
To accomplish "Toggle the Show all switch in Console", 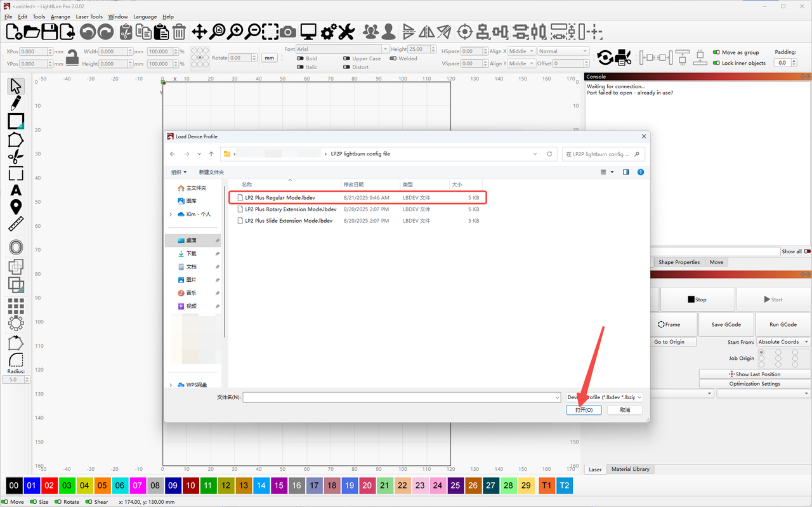I will pos(808,251).
